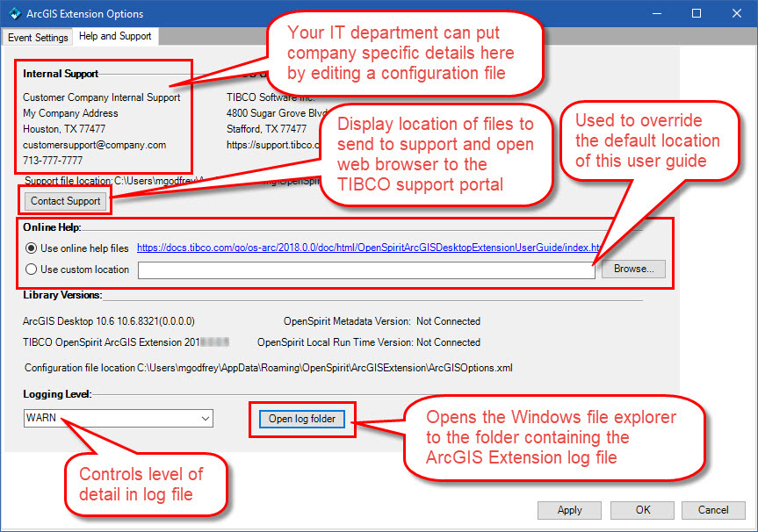Select the Help and Support tab
The height and width of the screenshot is (532, 758).
tap(115, 36)
